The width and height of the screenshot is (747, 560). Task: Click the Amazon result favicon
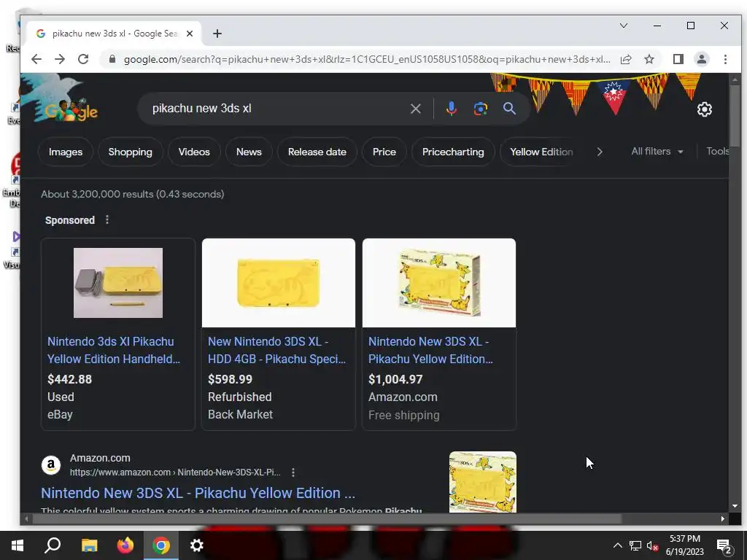pos(51,465)
